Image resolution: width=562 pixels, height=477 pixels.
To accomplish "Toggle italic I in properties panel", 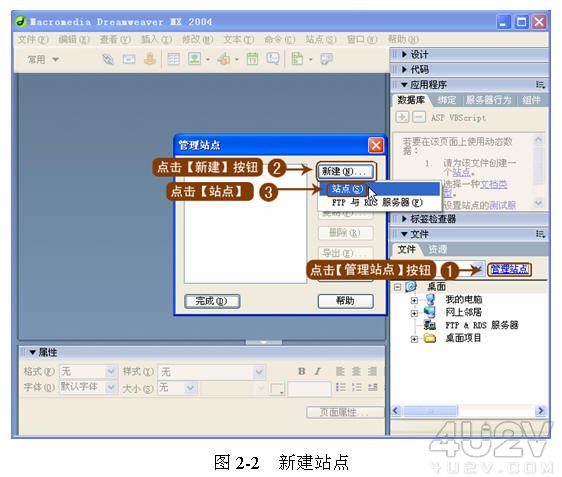I will click(318, 372).
